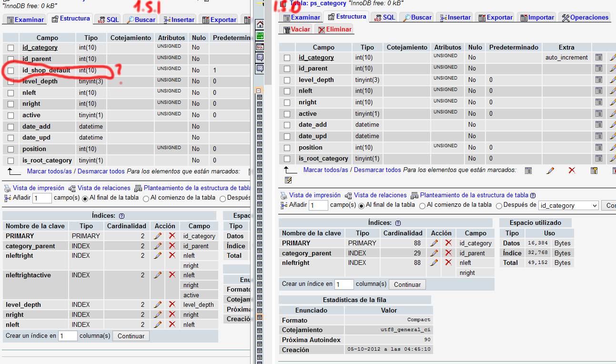Click the red Eliminar tab in right panel
616x364 pixels.
tap(335, 29)
